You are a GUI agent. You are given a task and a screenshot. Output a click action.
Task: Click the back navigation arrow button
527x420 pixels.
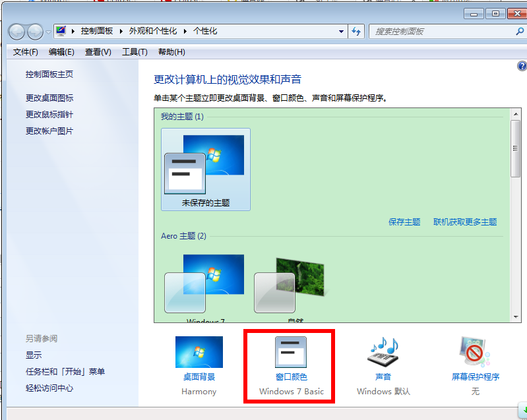point(16,32)
